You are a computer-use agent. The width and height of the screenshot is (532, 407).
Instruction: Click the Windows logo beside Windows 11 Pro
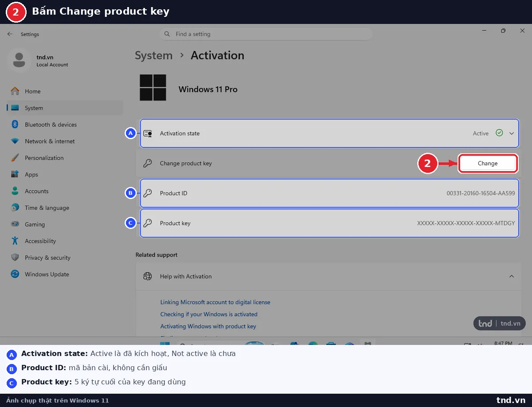tap(153, 87)
